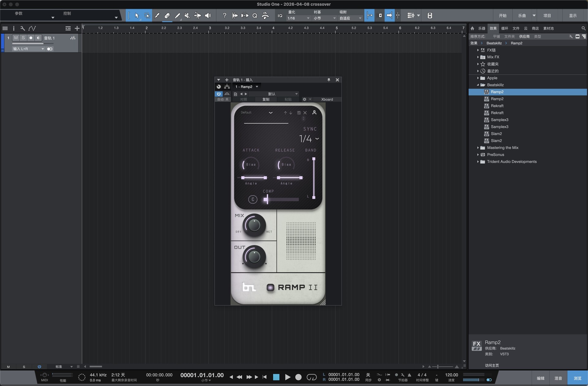This screenshot has height=386, width=588.
Task: Click the C button next to COMP
Action: point(253,199)
